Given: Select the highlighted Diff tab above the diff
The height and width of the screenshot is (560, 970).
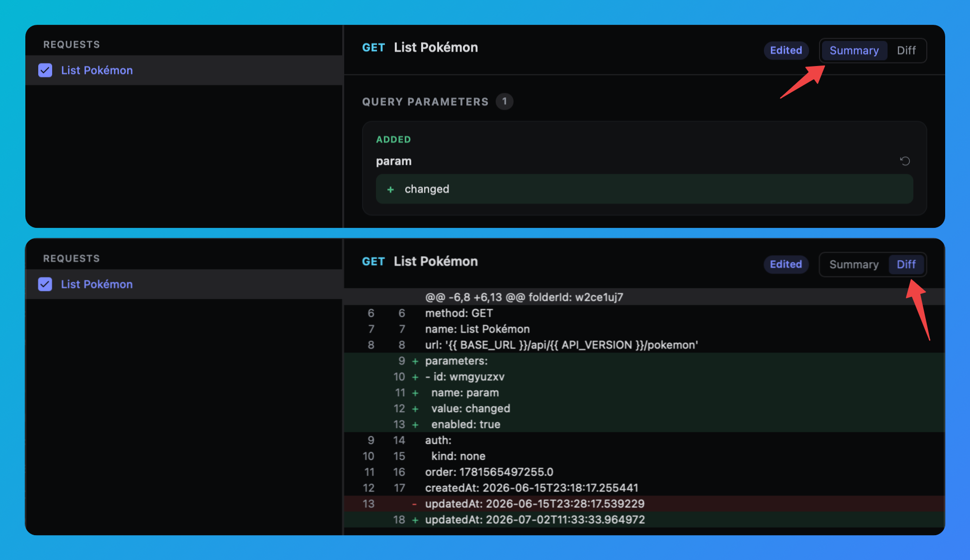Looking at the screenshot, I should pos(906,264).
